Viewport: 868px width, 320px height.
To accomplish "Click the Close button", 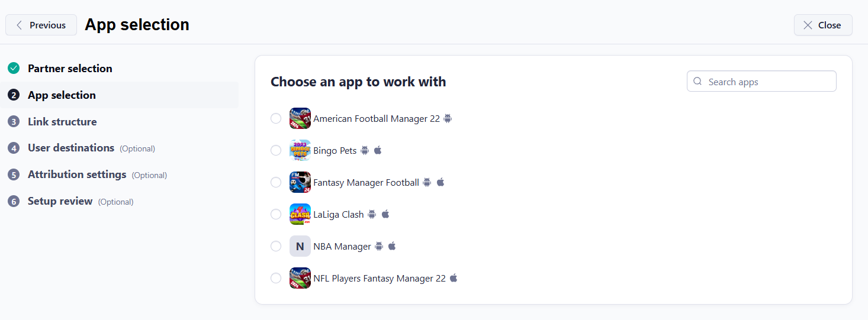I will pyautogui.click(x=822, y=25).
